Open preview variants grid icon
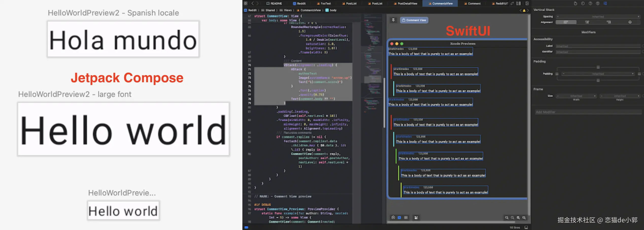The image size is (644, 230). pyautogui.click(x=406, y=218)
